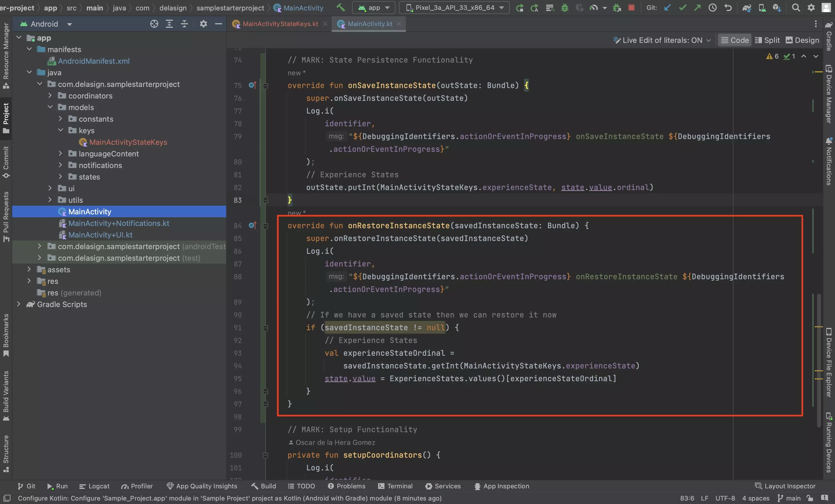This screenshot has height=504, width=835.
Task: Click the UTF-8 encoding status item
Action: 725,498
